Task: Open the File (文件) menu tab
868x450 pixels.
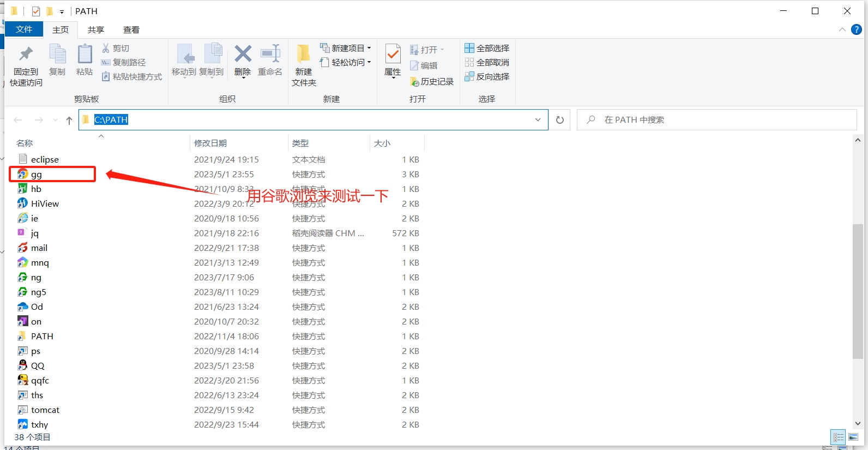Action: [24, 29]
